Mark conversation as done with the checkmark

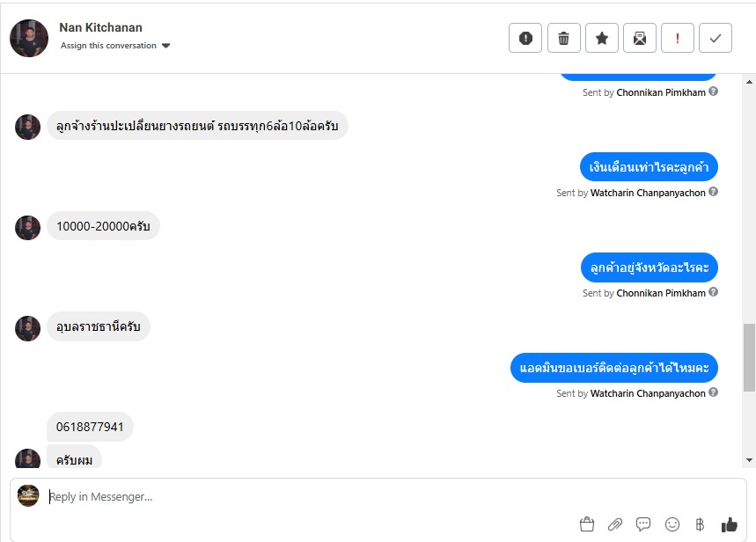716,38
